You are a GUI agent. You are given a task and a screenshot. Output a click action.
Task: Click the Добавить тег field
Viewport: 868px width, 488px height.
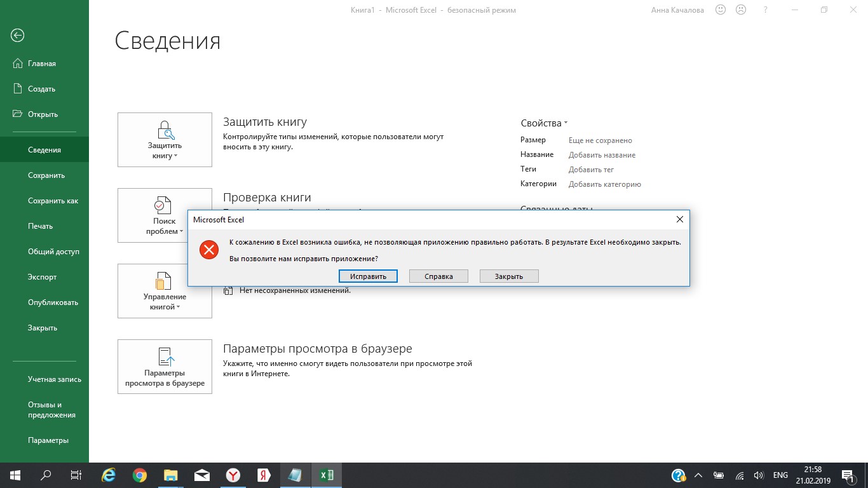pos(591,170)
